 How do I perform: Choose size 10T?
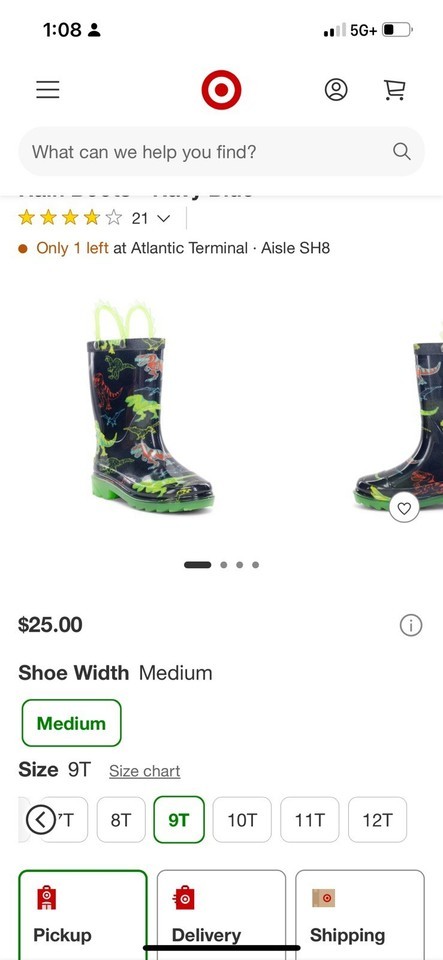pyautogui.click(x=242, y=820)
